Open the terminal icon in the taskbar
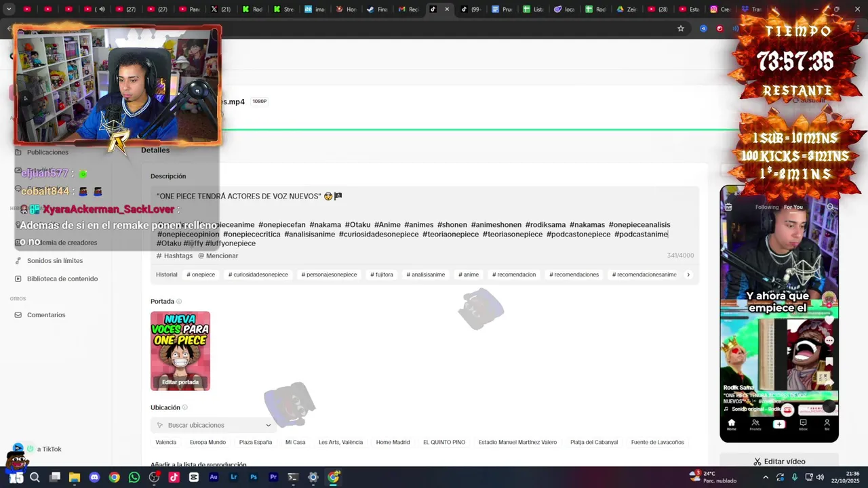This screenshot has width=868, height=488. click(x=293, y=477)
